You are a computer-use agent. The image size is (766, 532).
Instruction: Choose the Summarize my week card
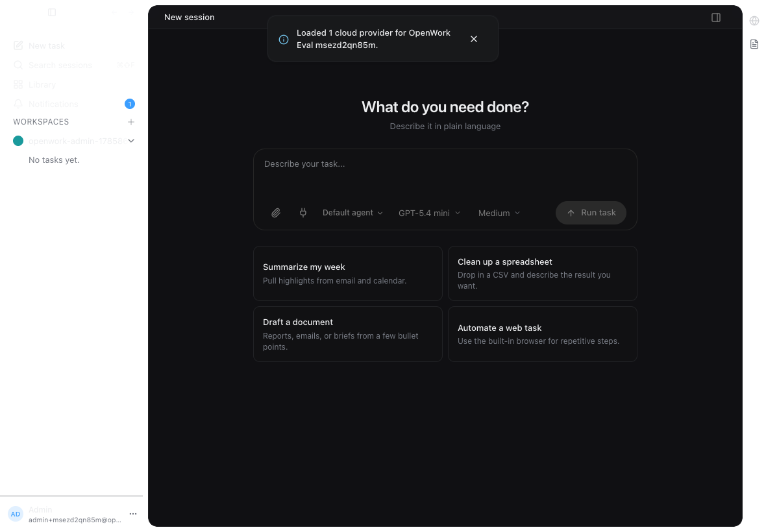pos(348,273)
